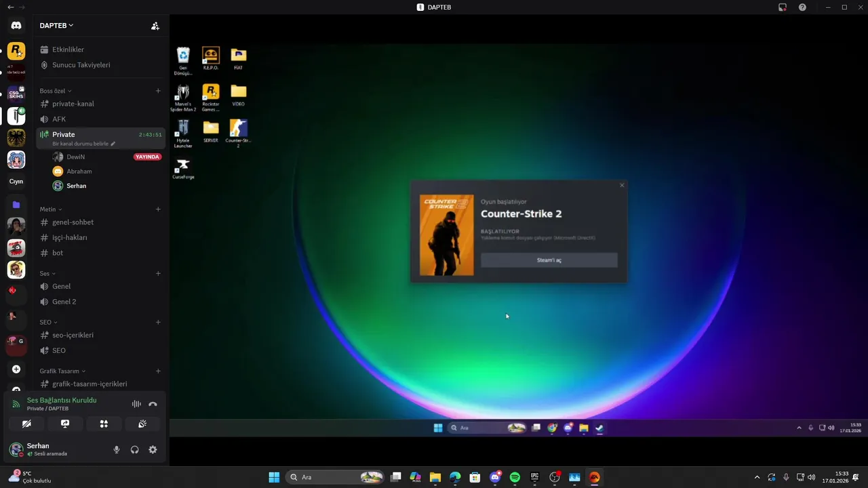Mute the microphone in the user panel

(117, 449)
